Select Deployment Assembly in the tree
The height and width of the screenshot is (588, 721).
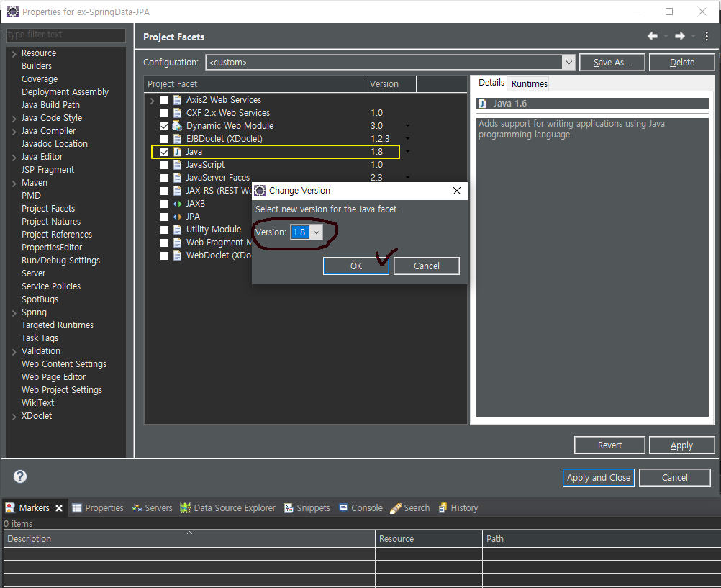[65, 92]
